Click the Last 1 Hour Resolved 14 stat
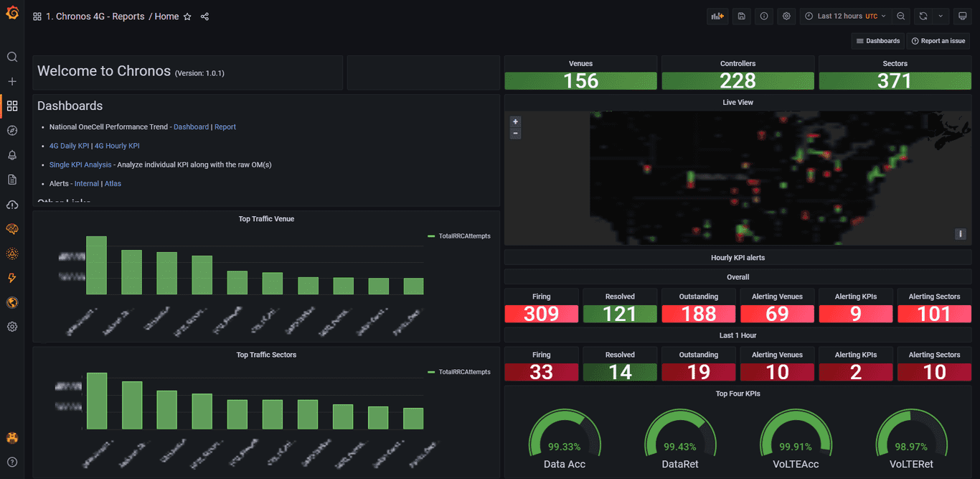 point(620,364)
